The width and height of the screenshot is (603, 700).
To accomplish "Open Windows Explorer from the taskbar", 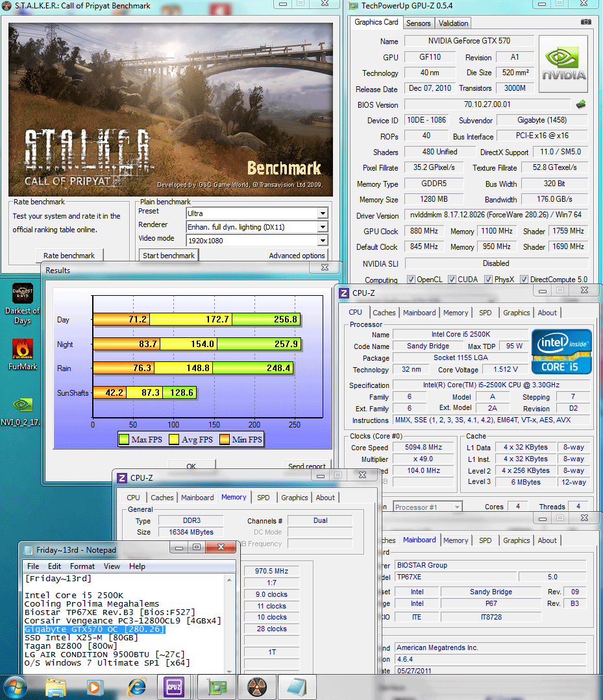I will (55, 687).
